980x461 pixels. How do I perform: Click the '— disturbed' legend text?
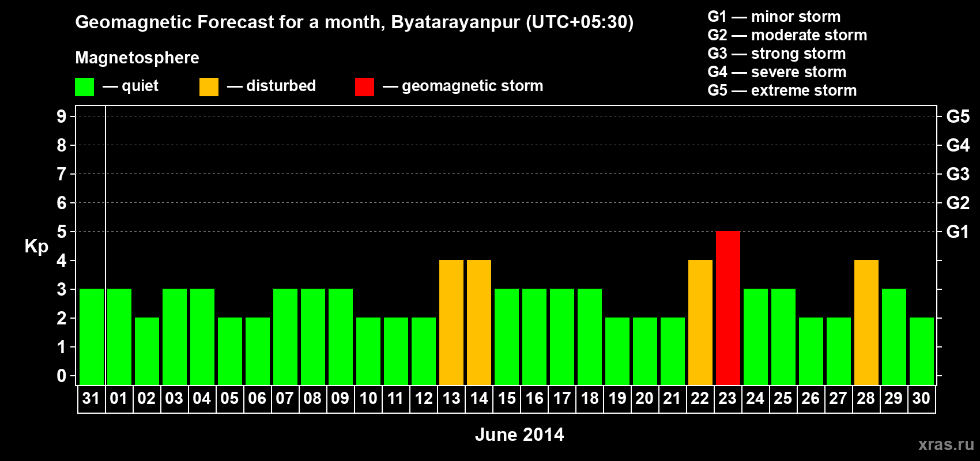(272, 86)
